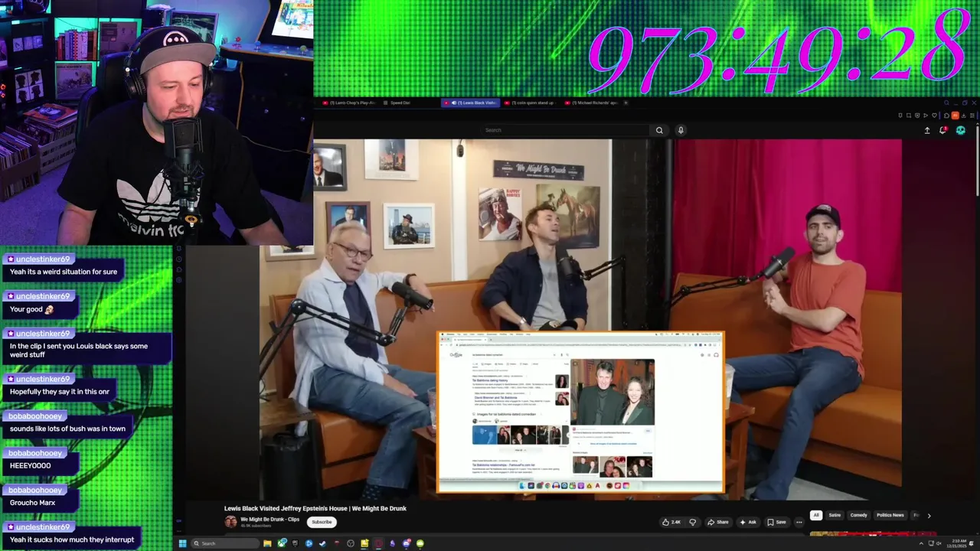The width and height of the screenshot is (980, 551).
Task: Click the YouTube search magnifier button
Action: click(659, 130)
